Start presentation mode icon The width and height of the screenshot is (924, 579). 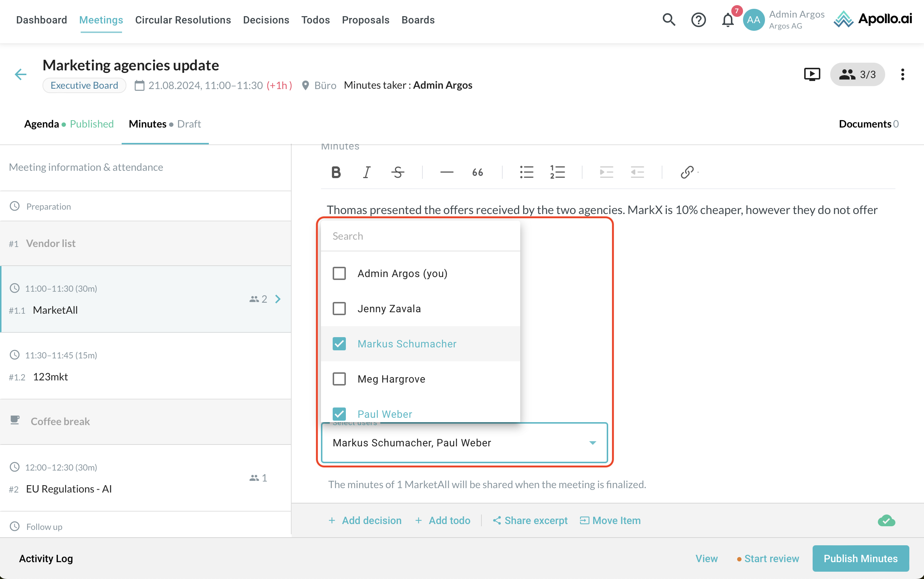point(812,74)
